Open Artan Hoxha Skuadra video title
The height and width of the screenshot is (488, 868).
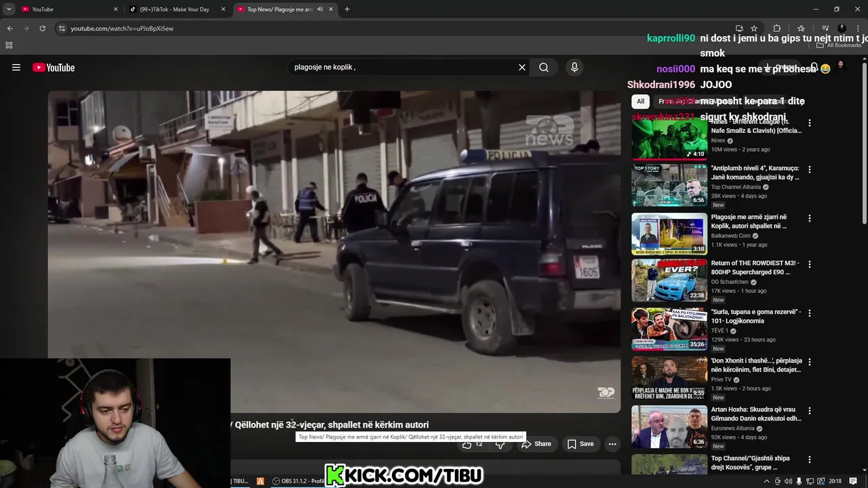pyautogui.click(x=756, y=414)
